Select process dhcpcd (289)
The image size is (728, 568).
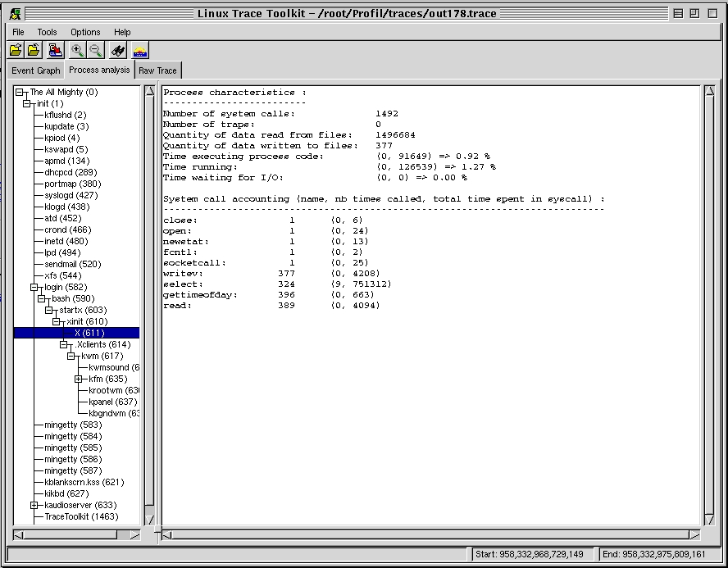click(x=71, y=173)
